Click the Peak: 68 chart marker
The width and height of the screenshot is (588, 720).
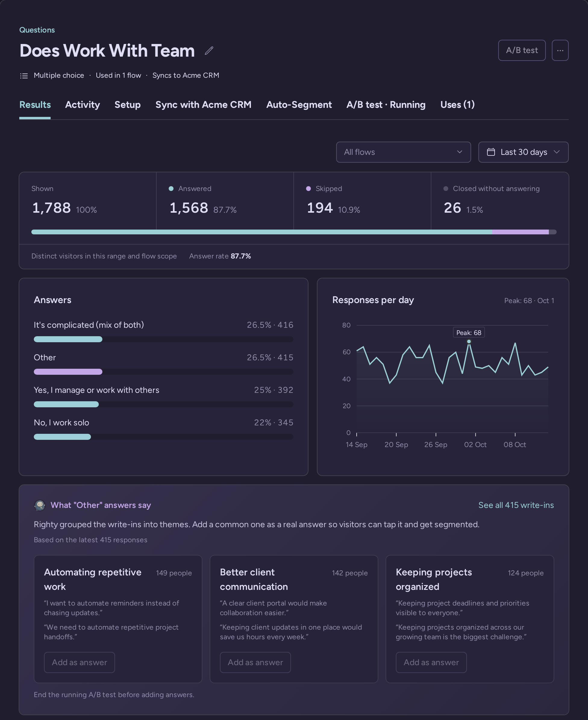(469, 341)
